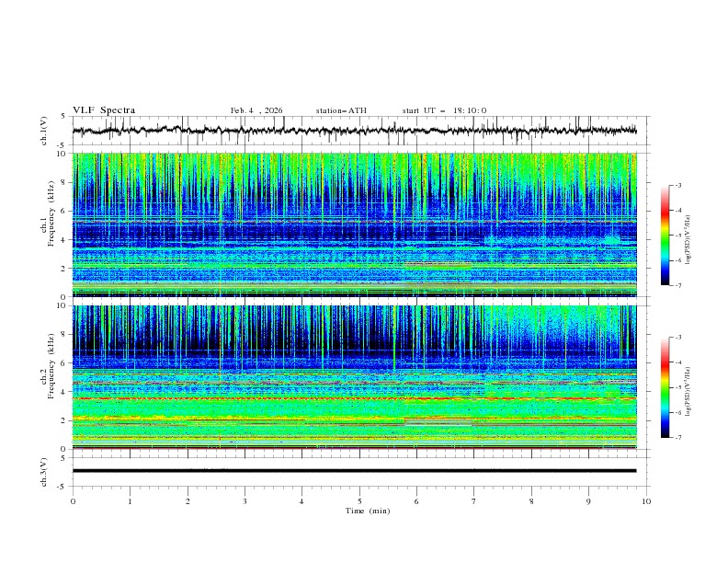Click the "5" tick on ch.3(V) axis
728x563 pixels.
coord(63,457)
